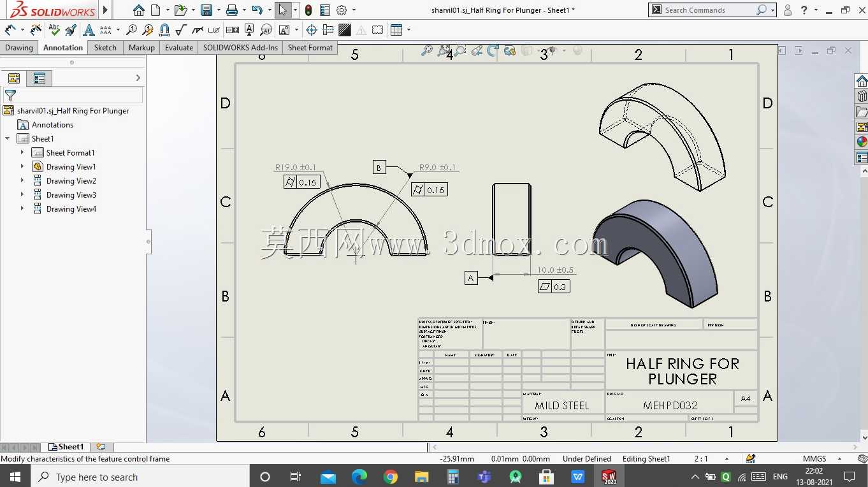
Task: Open the Geometric Tolerance tool
Action: [x=233, y=29]
